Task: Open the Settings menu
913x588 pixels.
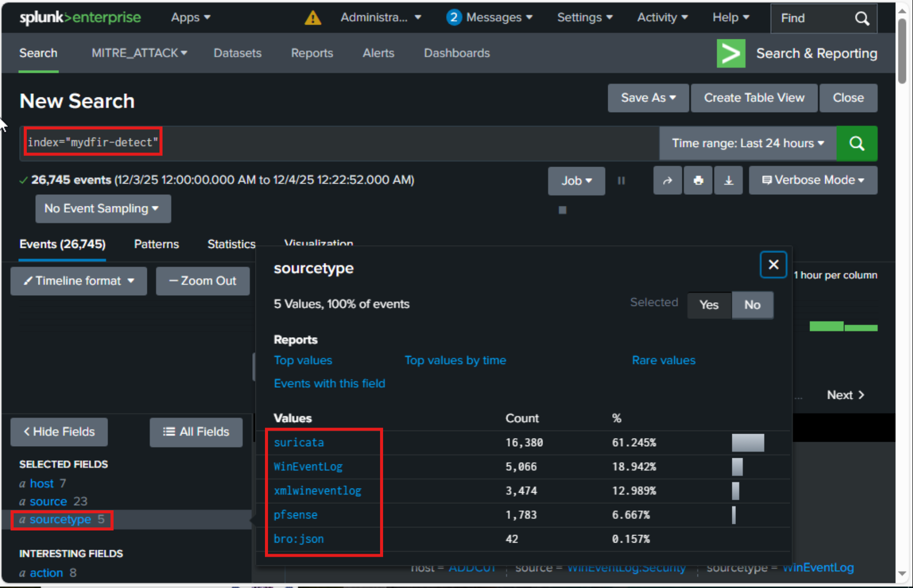Action: tap(585, 18)
